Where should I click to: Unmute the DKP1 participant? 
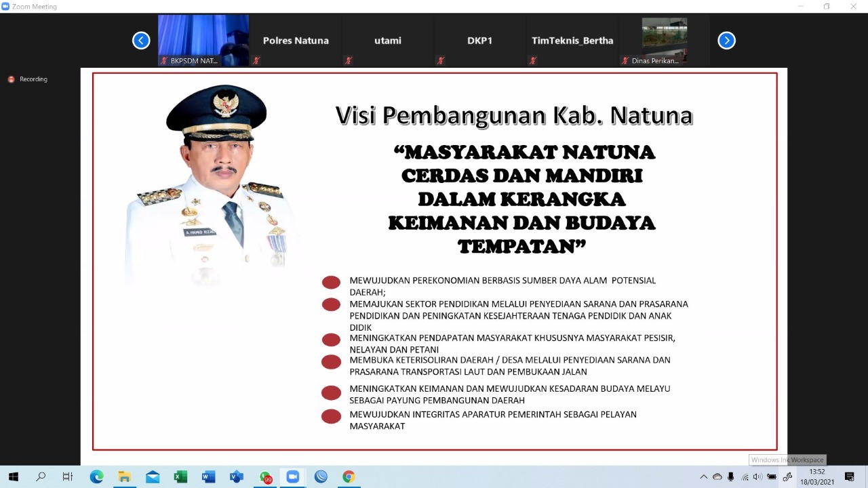[440, 60]
